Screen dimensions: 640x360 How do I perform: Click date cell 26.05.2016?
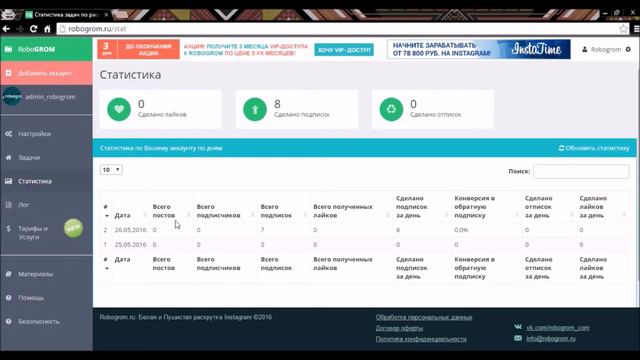[130, 230]
